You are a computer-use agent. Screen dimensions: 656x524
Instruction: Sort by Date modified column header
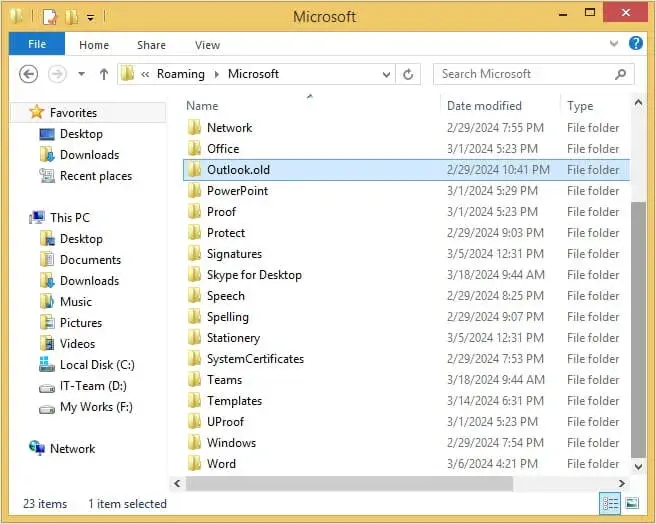[484, 105]
